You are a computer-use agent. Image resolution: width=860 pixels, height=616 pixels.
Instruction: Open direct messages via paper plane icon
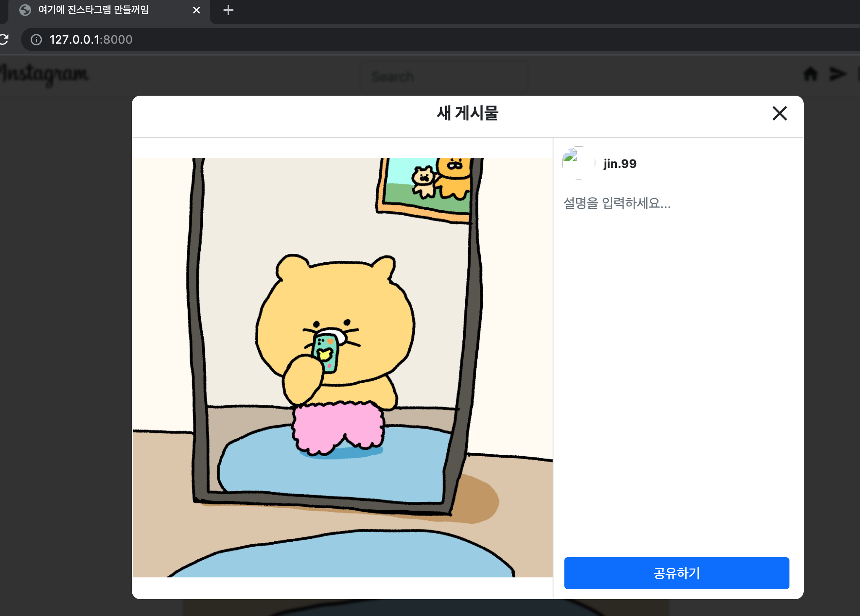click(x=837, y=74)
